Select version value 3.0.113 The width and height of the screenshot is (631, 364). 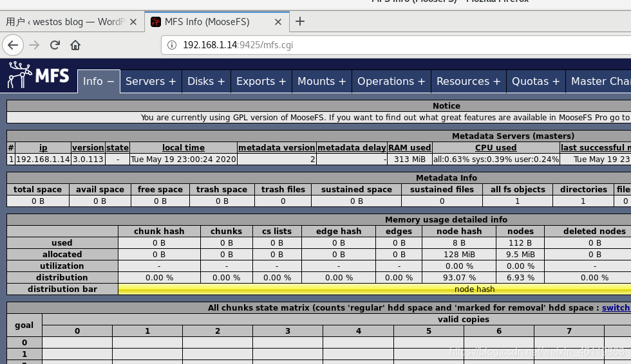click(x=88, y=159)
